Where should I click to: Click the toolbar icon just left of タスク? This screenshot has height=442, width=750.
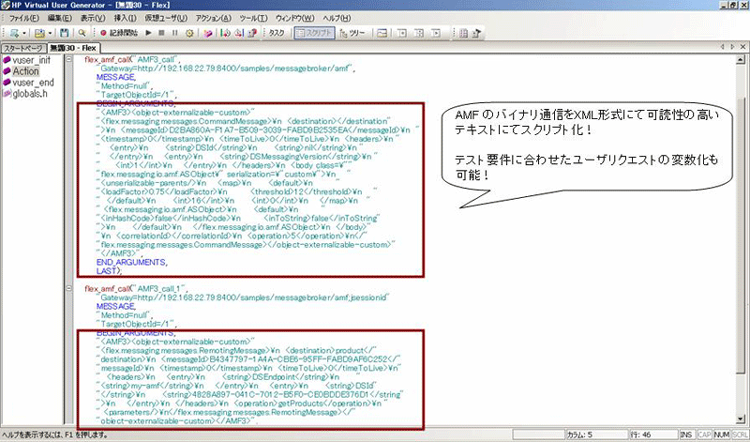[252, 33]
